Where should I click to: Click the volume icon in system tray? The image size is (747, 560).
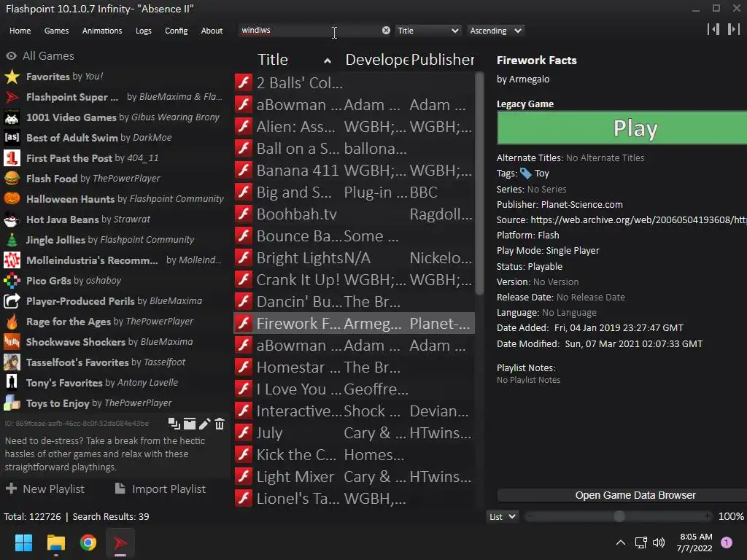coord(659,542)
